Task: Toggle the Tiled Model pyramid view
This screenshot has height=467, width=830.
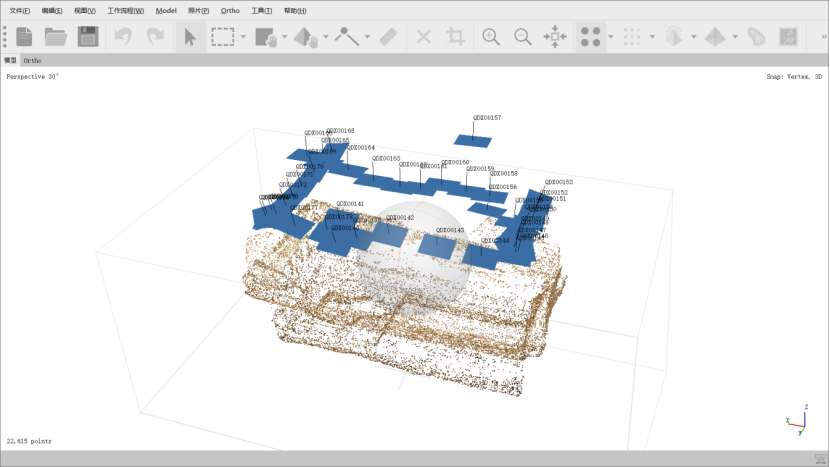Action: point(715,37)
